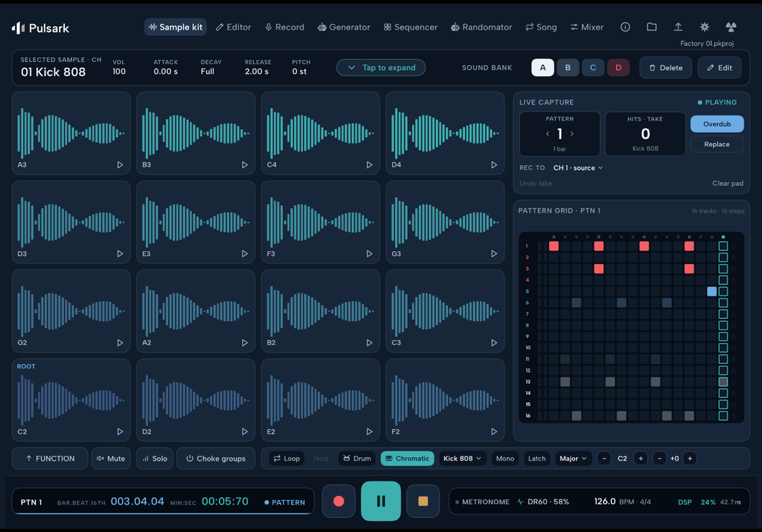762x532 pixels.
Task: Select sound bank D
Action: coord(618,68)
